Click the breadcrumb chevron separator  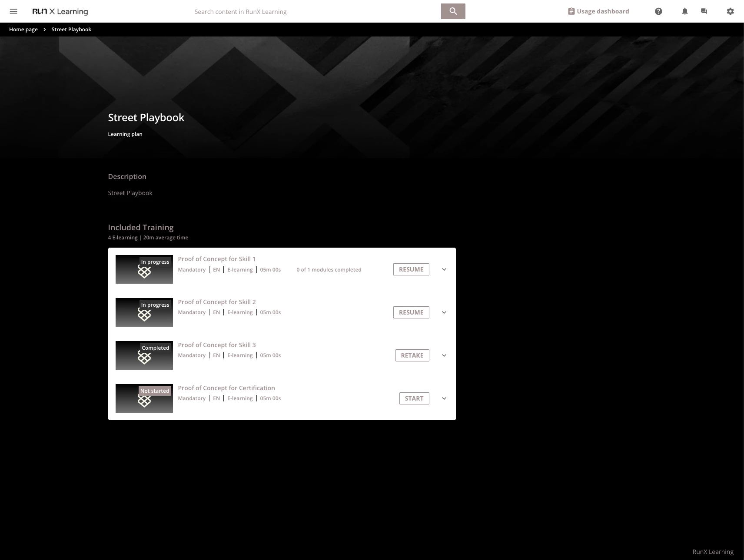tap(44, 30)
